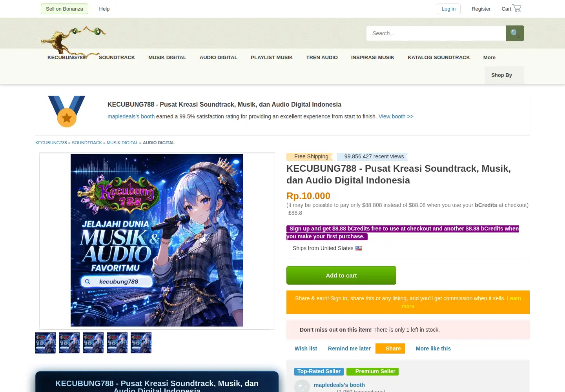Click the Add to cart button
The image size is (565, 392).
pos(341,276)
